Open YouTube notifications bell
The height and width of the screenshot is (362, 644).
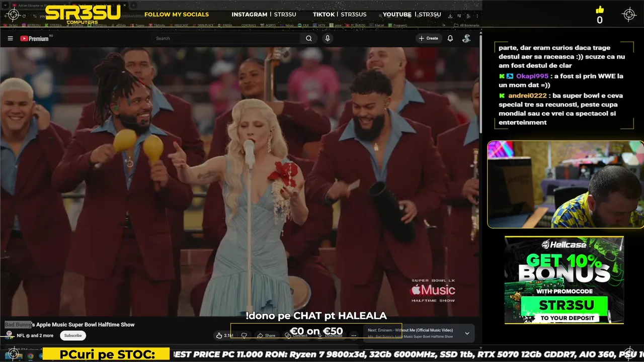[450, 38]
